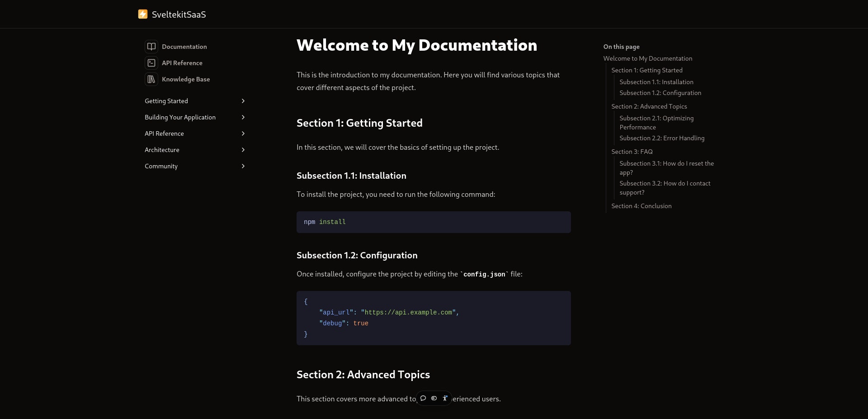Jump to Subsection 3.1: How do I reset the app
868x419 pixels.
click(x=667, y=168)
